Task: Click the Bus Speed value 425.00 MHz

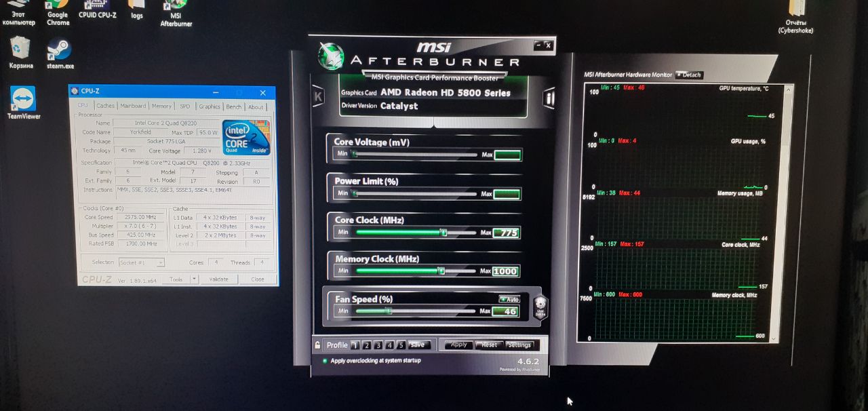Action: click(x=140, y=235)
